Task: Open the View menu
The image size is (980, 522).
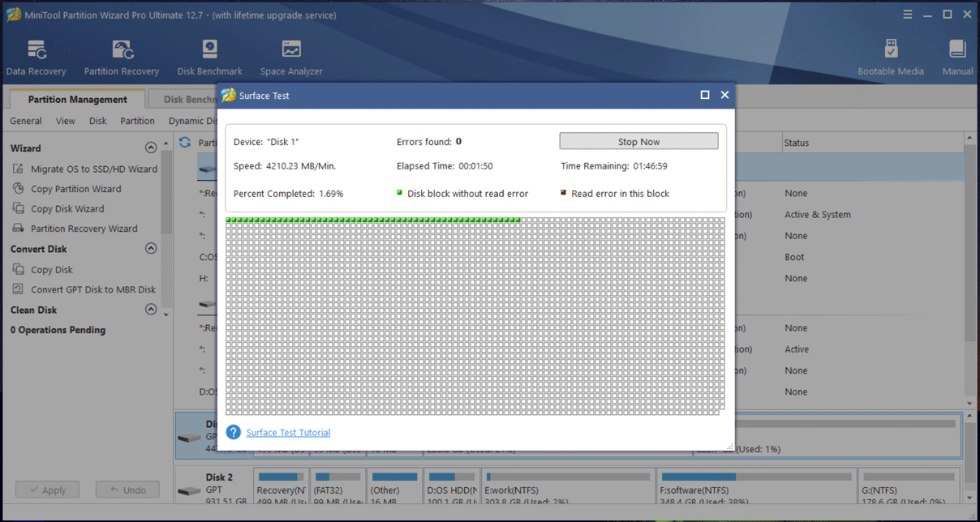Action: click(x=66, y=121)
